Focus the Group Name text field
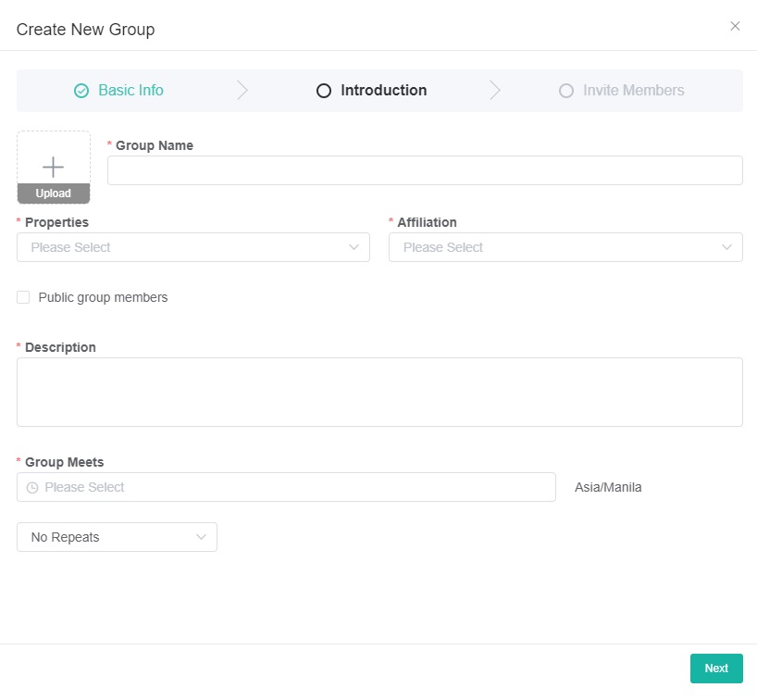This screenshot has height=700, width=757. pyautogui.click(x=425, y=170)
